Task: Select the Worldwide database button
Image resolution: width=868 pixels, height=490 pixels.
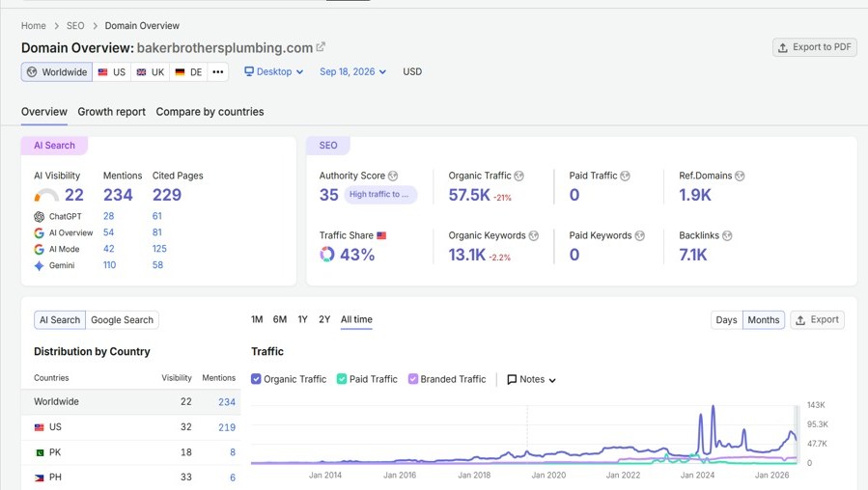Action: (x=57, y=72)
